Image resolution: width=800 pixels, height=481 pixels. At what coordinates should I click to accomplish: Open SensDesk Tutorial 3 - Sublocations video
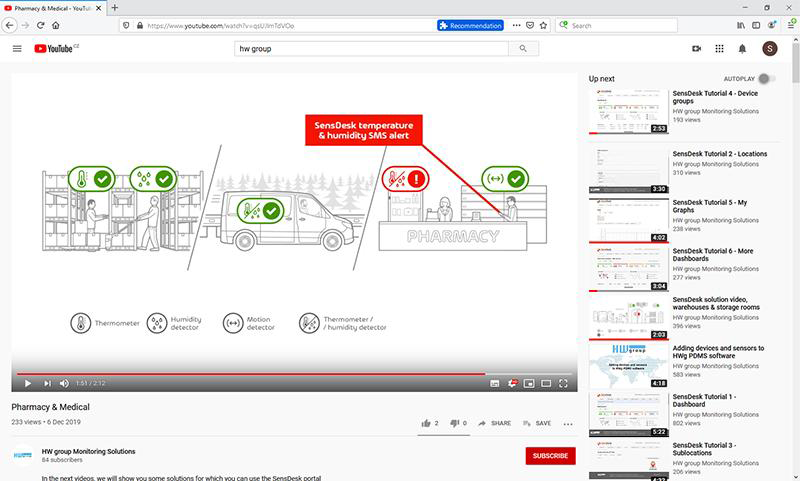pyautogui.click(x=704, y=449)
